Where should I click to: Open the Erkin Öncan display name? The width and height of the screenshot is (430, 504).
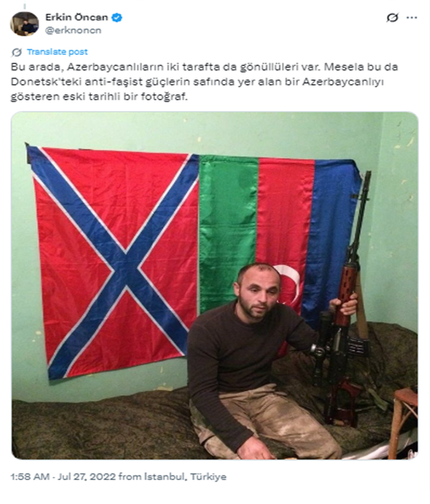(76, 17)
